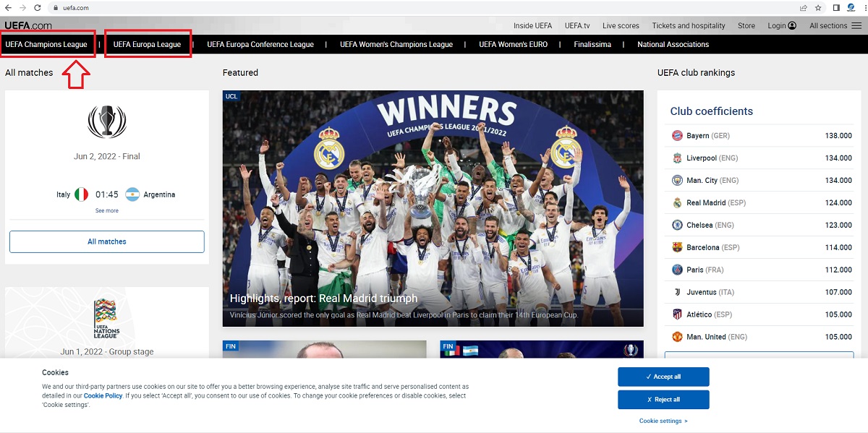Open the UEFA Champions League tab
The width and height of the screenshot is (868, 433).
46,45
